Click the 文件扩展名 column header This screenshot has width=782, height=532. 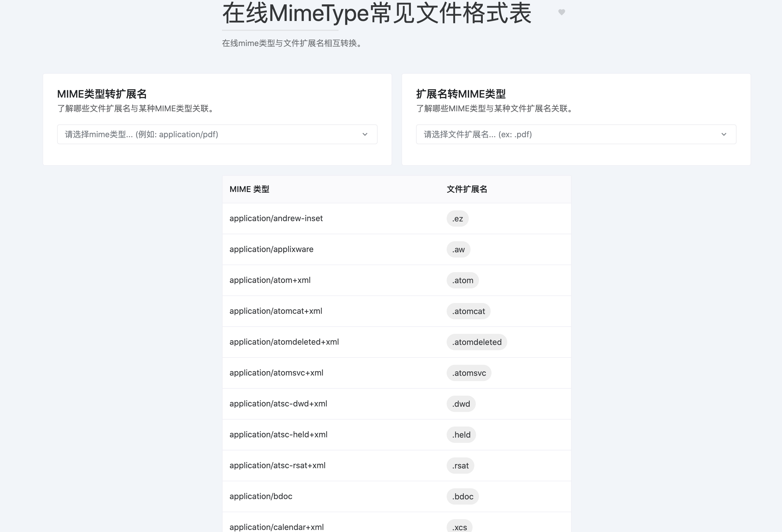467,189
